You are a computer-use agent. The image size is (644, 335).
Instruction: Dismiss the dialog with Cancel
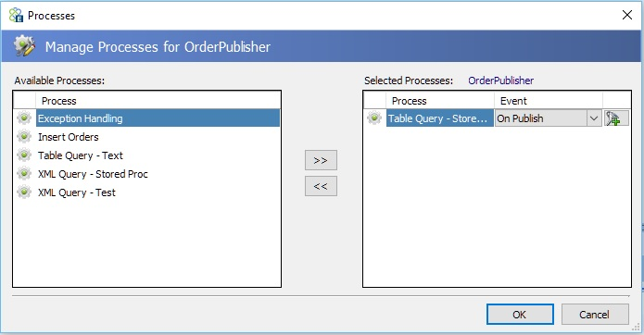(595, 315)
